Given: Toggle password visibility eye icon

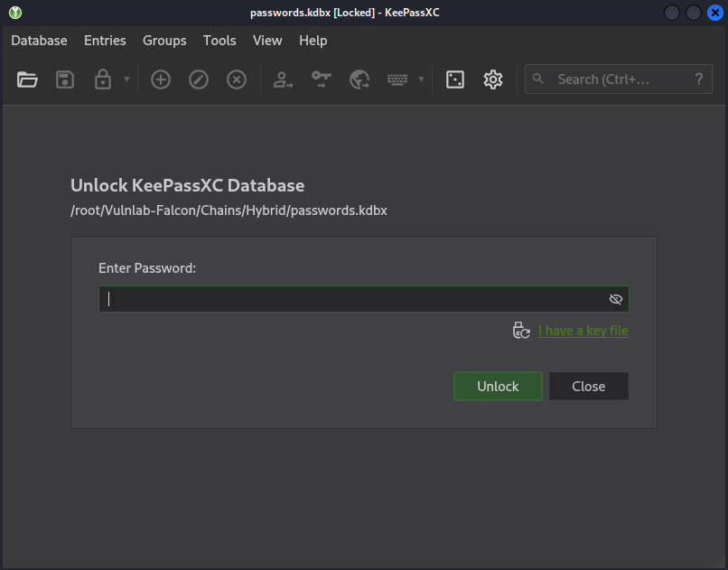Looking at the screenshot, I should (616, 299).
